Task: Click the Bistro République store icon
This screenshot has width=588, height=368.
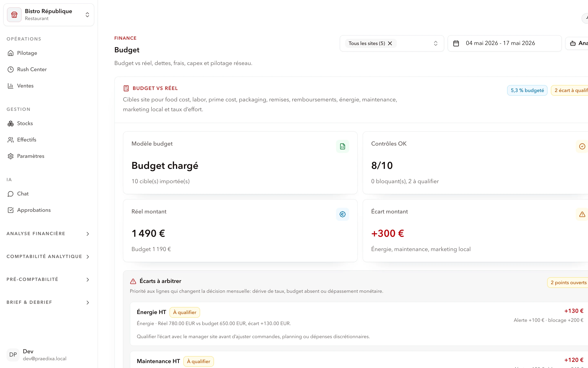Action: click(x=14, y=15)
